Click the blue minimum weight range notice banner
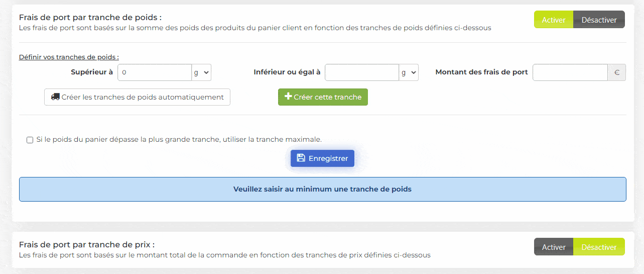Screen dimensions: 644x274 coord(322,189)
